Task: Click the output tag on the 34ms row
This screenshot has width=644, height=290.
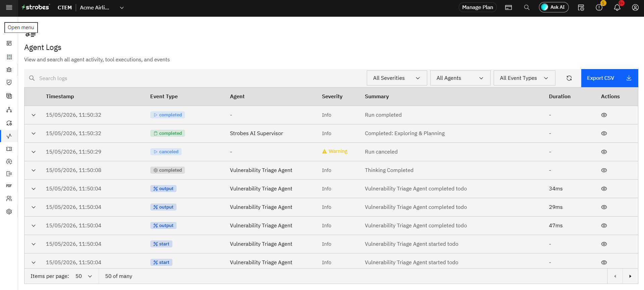Action: [x=163, y=189]
